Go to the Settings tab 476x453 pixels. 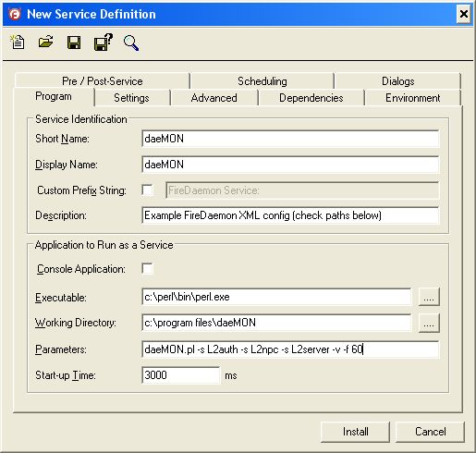point(131,98)
